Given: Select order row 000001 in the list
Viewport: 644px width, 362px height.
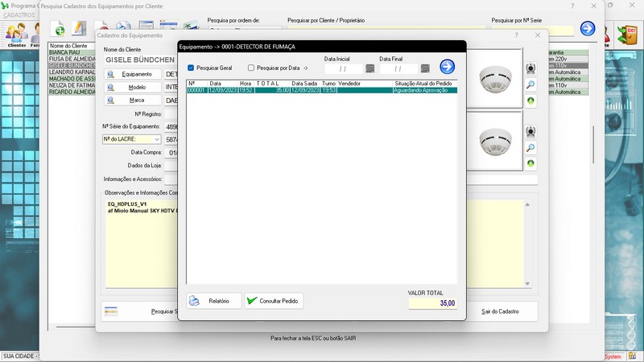Looking at the screenshot, I should (322, 91).
